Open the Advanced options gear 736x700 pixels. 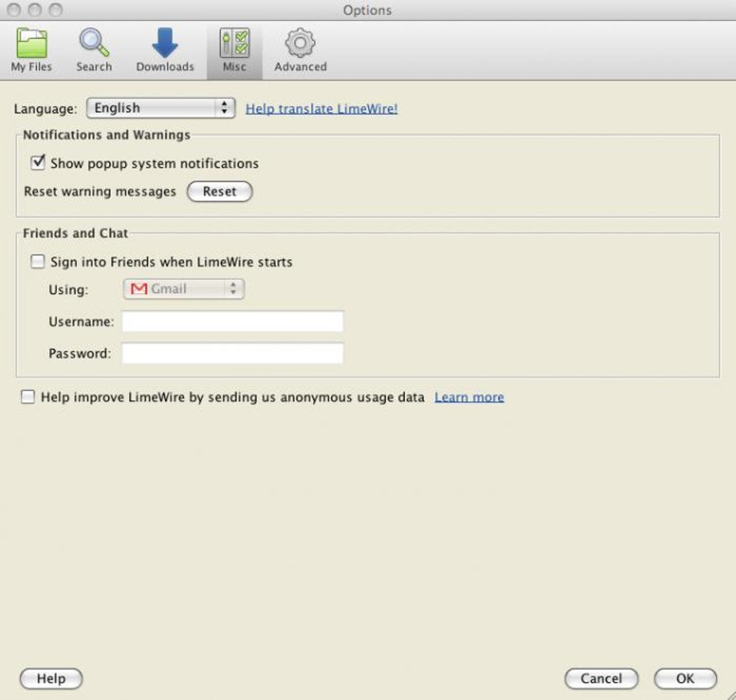[x=300, y=50]
